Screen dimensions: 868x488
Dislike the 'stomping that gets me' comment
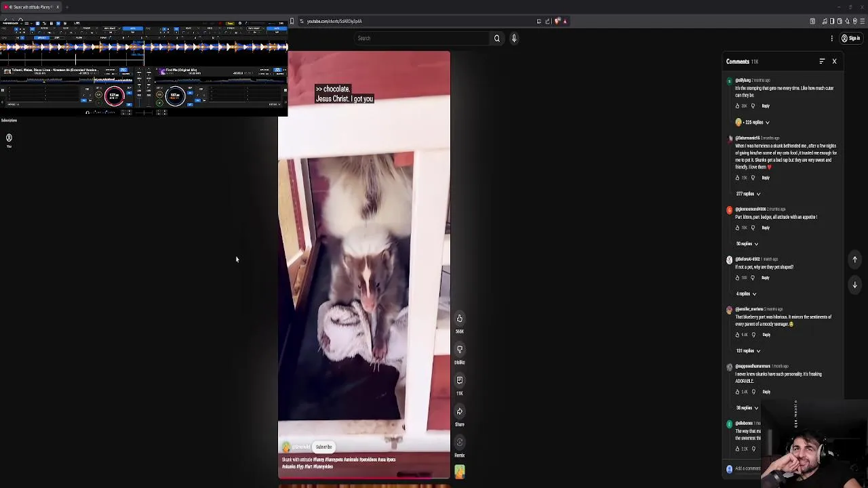coord(753,106)
